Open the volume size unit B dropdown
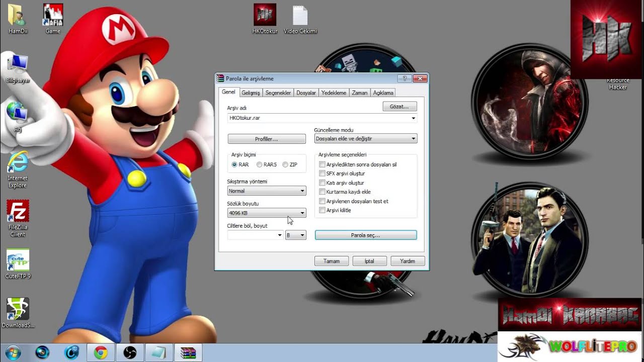 click(296, 235)
